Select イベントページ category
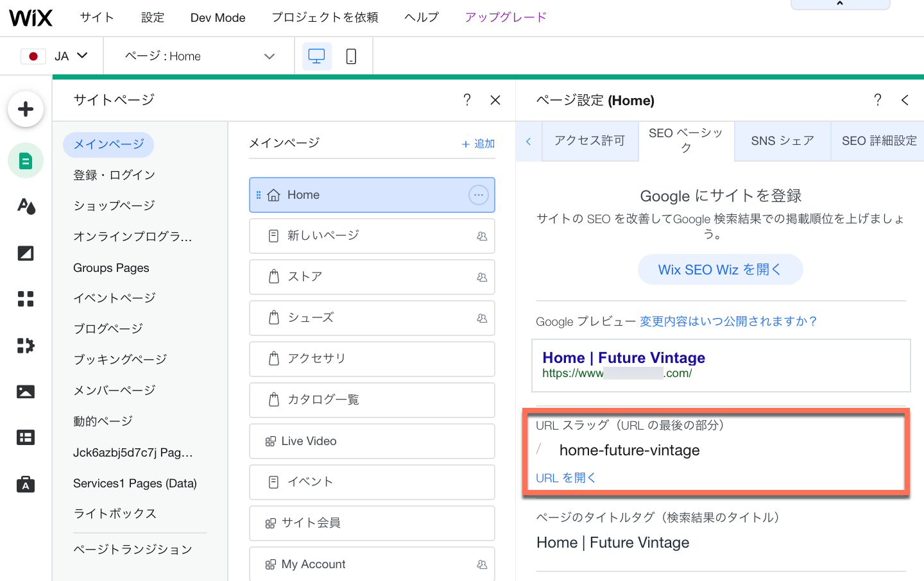 tap(114, 298)
